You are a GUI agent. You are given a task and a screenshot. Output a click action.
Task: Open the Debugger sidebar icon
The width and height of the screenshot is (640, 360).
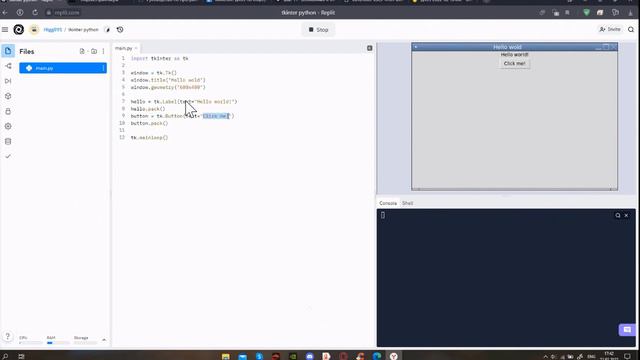click(x=8, y=81)
